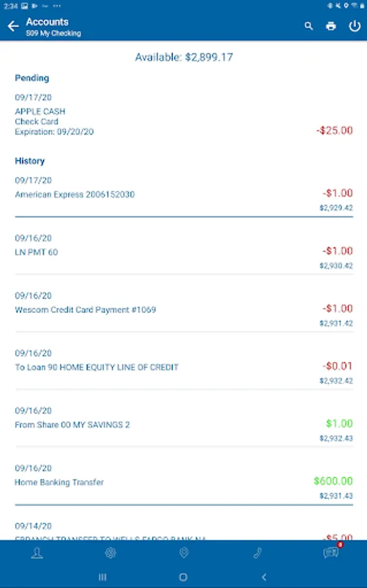This screenshot has height=588, width=367.
Task: Open messages icon with red badge
Action: (331, 552)
